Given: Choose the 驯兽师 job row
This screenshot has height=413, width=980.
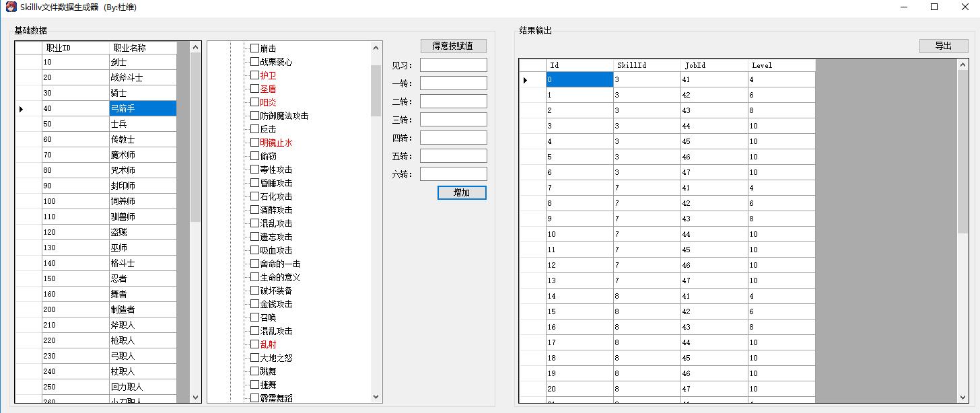Looking at the screenshot, I should click(96, 217).
